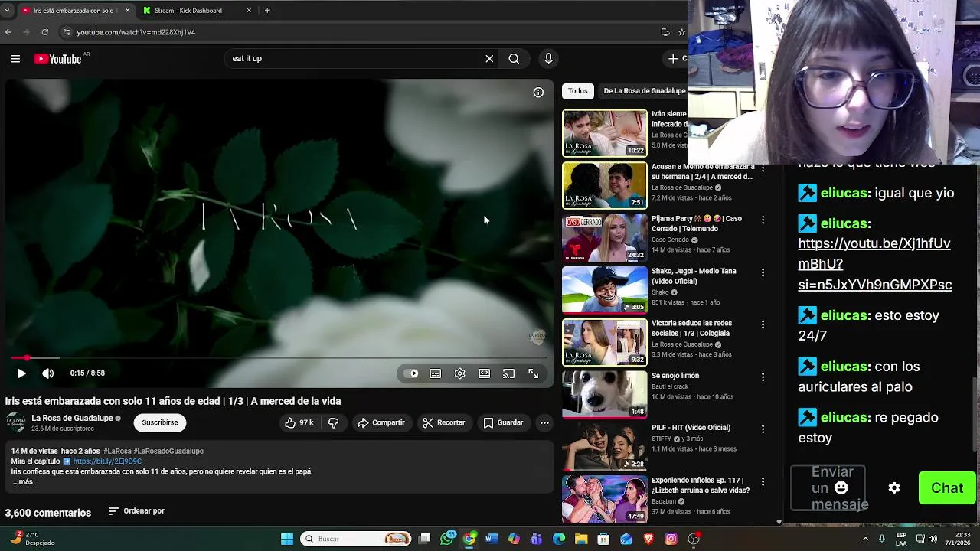Mute the video volume
Viewport: 980px width, 551px height.
click(47, 373)
